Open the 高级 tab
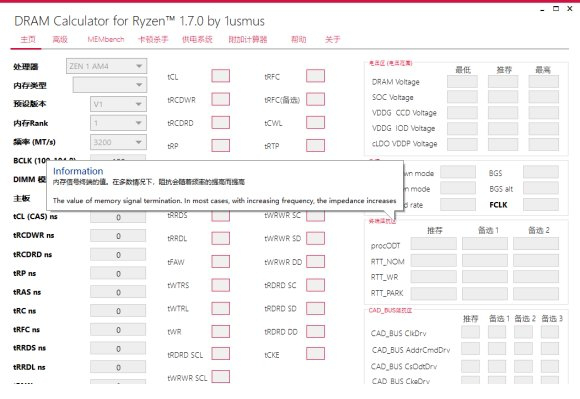Screen dimensions: 580x399 pos(60,39)
